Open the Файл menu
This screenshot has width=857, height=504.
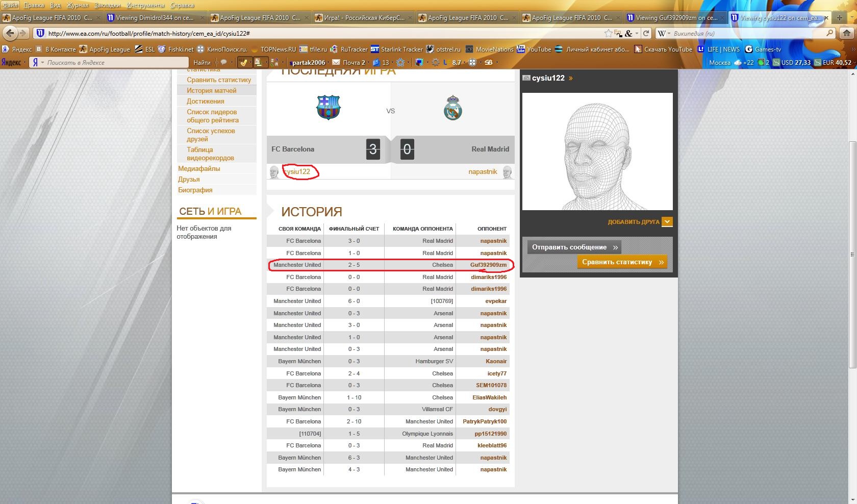(10, 5)
